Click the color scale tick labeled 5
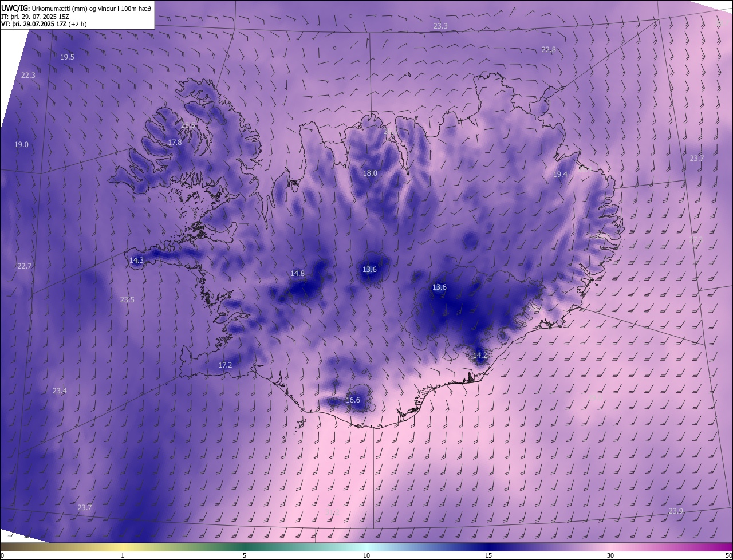733x560 pixels. 245,555
